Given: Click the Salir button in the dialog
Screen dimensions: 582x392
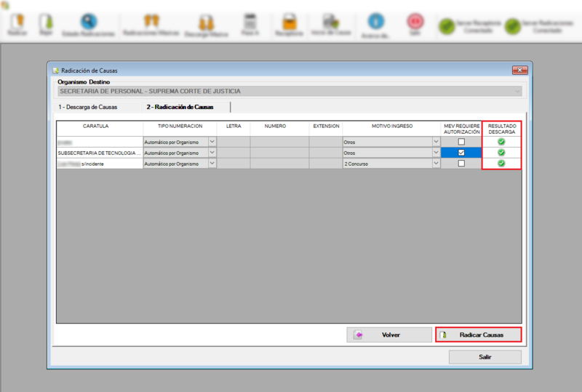Looking at the screenshot, I should coord(485,357).
